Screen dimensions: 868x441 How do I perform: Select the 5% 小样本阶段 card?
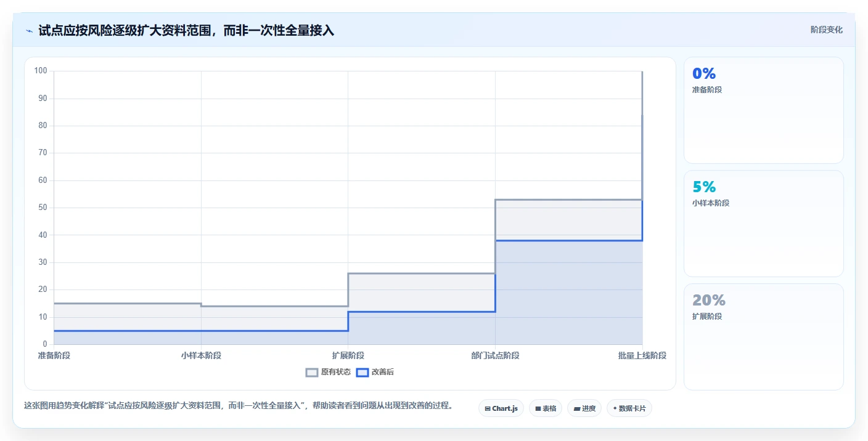(763, 224)
